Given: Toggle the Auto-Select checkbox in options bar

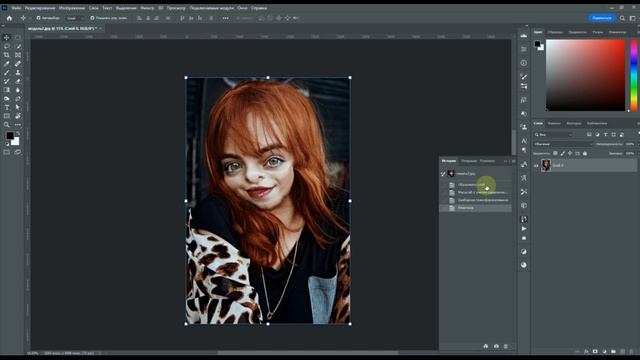Looking at the screenshot, I should pos(38,18).
